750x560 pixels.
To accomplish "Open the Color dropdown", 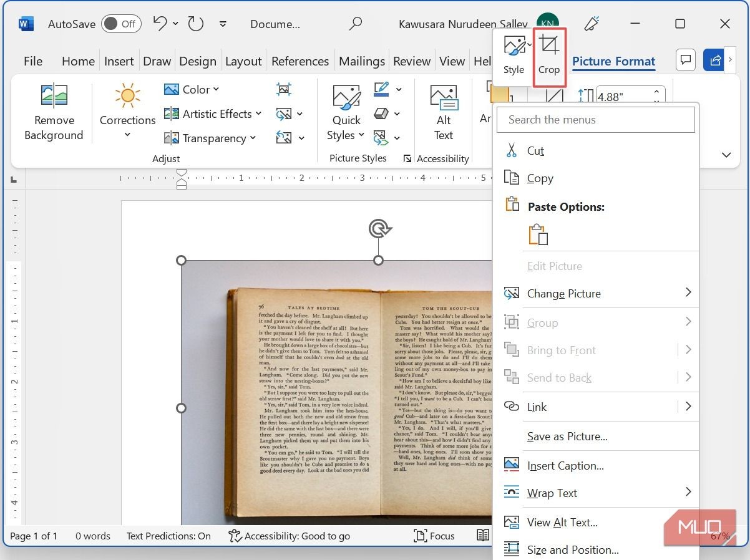I will [192, 90].
